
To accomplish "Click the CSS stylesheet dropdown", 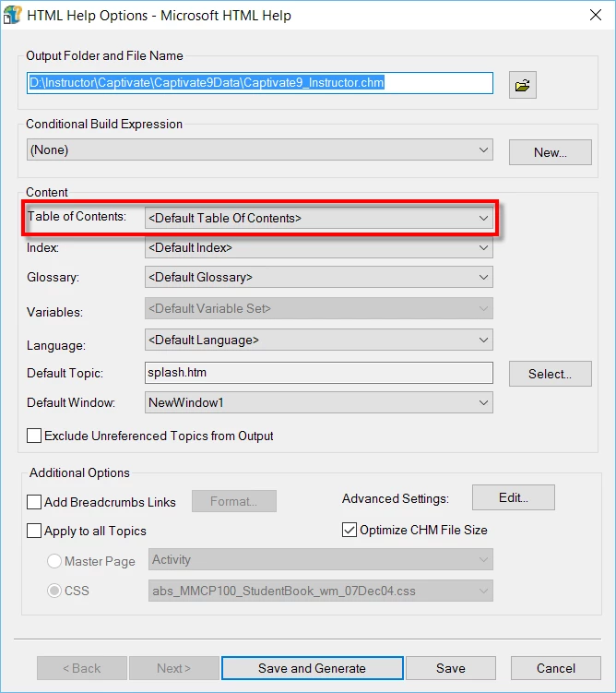I will tap(321, 591).
